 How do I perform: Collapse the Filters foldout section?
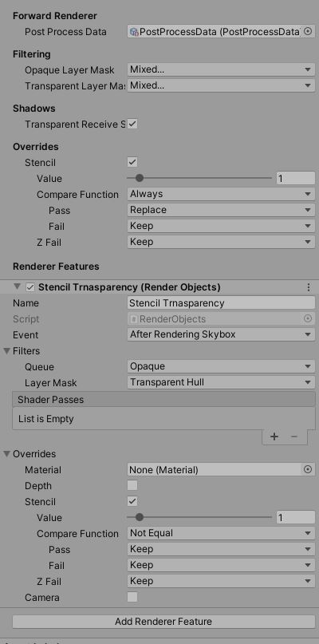7,351
